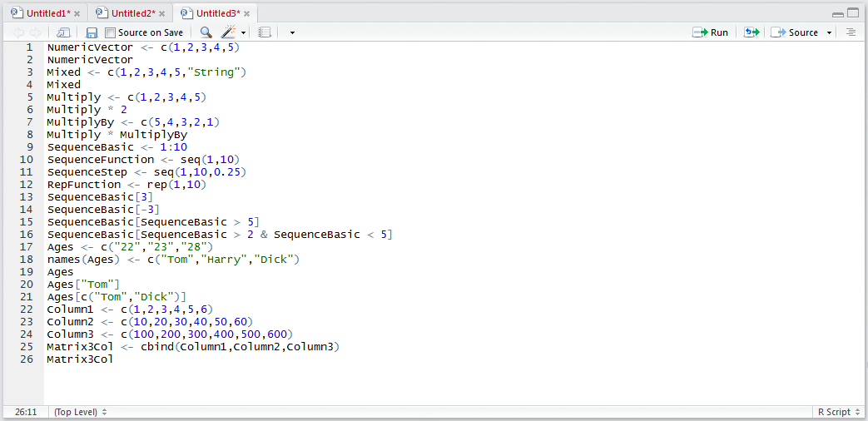Click the forward navigation arrow icon

(x=36, y=32)
